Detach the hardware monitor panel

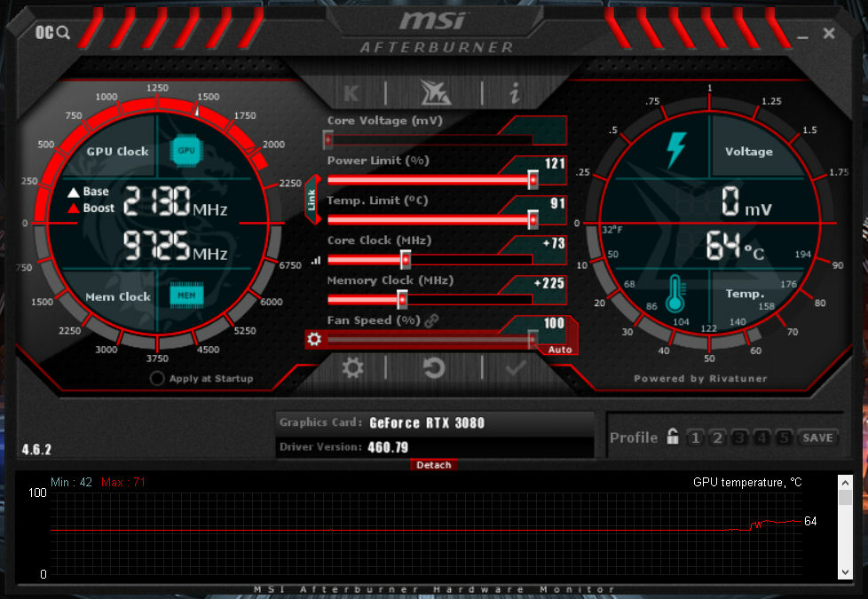tap(433, 464)
